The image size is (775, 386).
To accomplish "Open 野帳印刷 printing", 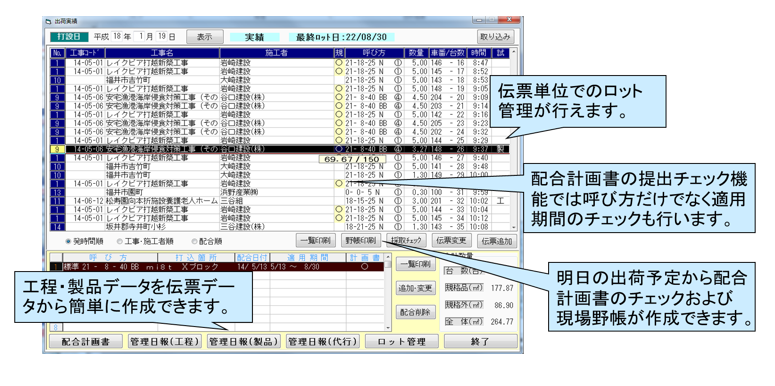I will click(361, 241).
